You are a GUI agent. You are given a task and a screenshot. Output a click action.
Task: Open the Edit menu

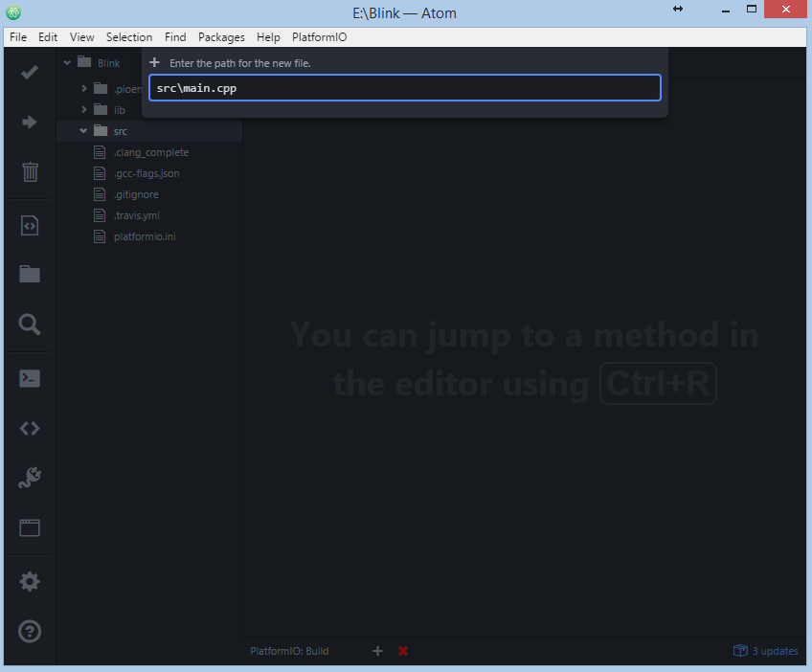48,37
